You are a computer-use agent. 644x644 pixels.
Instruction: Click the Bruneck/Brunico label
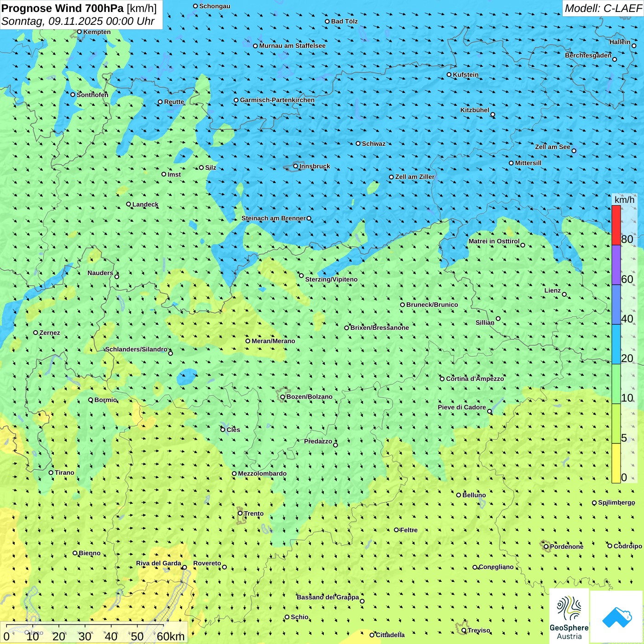click(432, 305)
